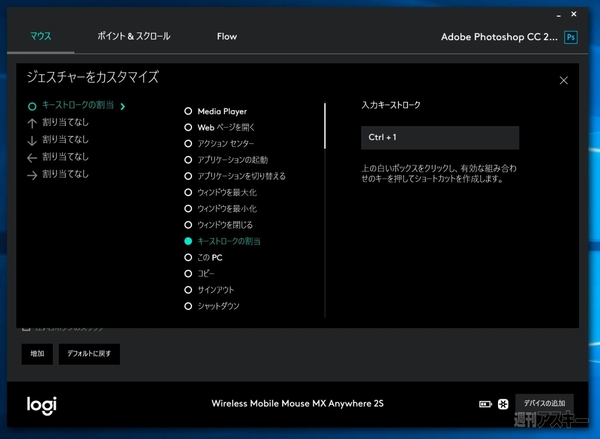600x439 pixels.
Task: Choose the アプリケーションの起動 option
Action: (x=226, y=160)
